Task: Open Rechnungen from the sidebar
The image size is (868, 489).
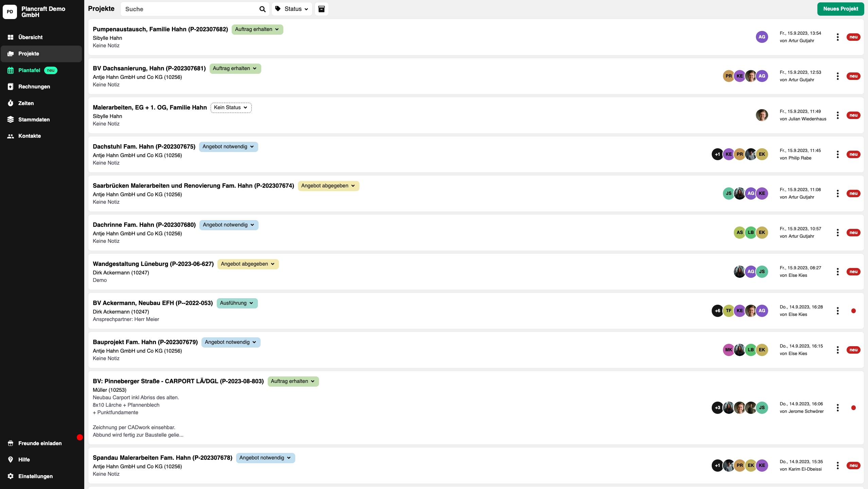Action: click(34, 86)
